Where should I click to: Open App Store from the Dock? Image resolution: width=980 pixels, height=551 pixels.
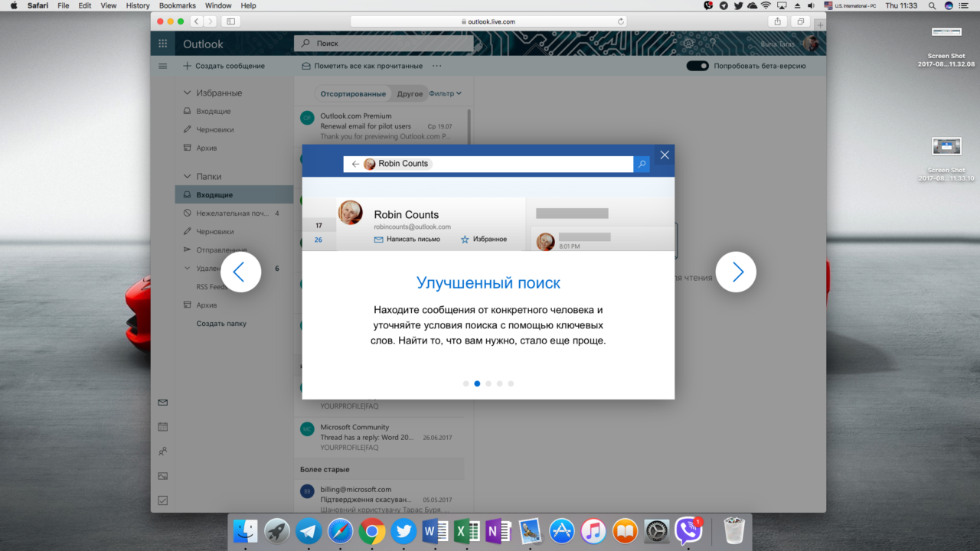[x=562, y=531]
